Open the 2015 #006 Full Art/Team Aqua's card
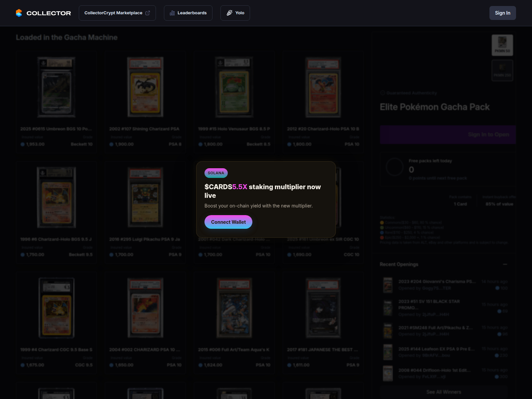 [234, 323]
